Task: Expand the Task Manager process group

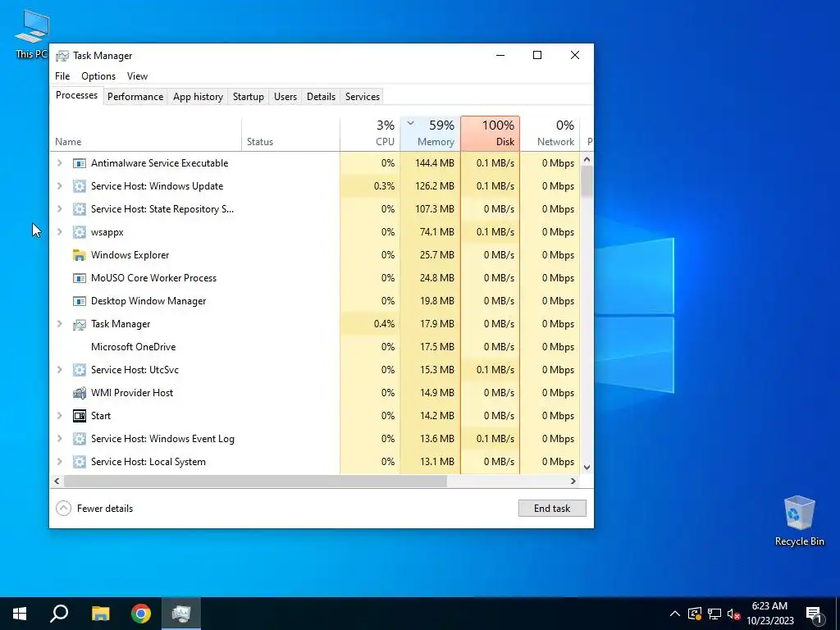Action: 59,324
